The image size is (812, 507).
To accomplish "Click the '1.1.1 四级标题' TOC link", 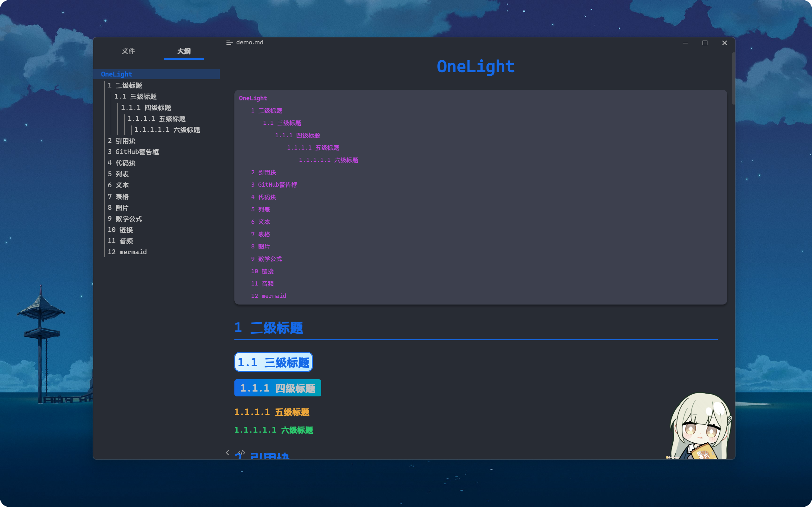I will (x=297, y=136).
